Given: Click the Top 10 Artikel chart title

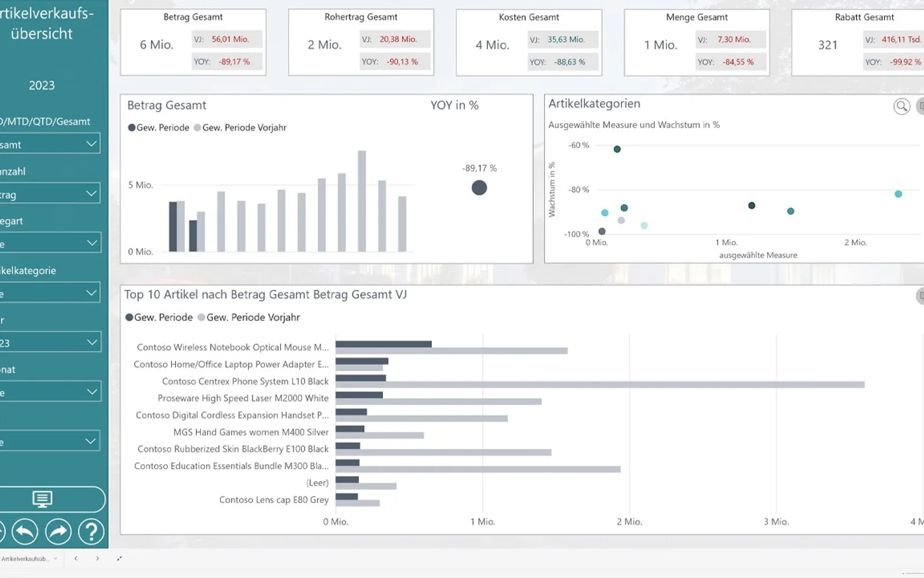Looking at the screenshot, I should (266, 295).
